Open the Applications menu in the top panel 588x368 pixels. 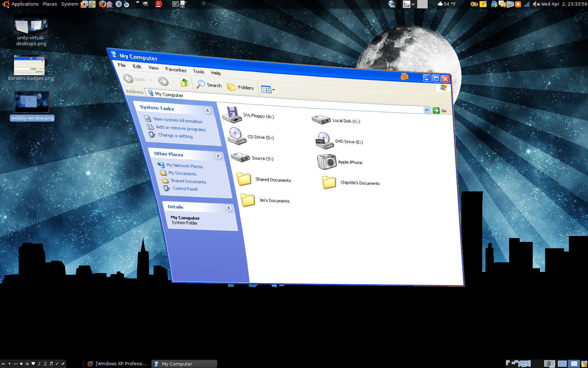pyautogui.click(x=25, y=4)
